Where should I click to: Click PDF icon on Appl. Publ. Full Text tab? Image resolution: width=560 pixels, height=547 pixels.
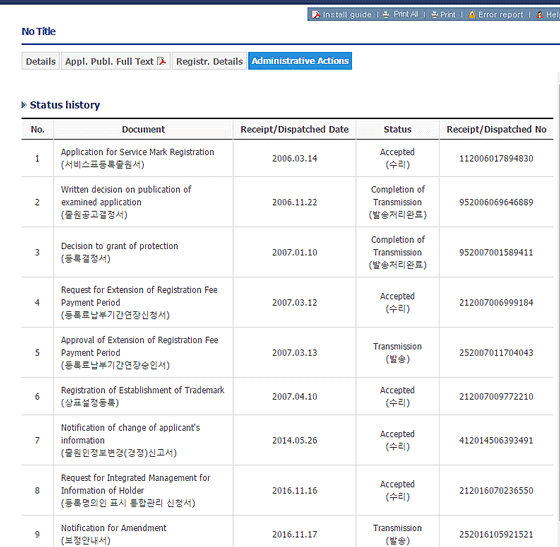coord(162,61)
